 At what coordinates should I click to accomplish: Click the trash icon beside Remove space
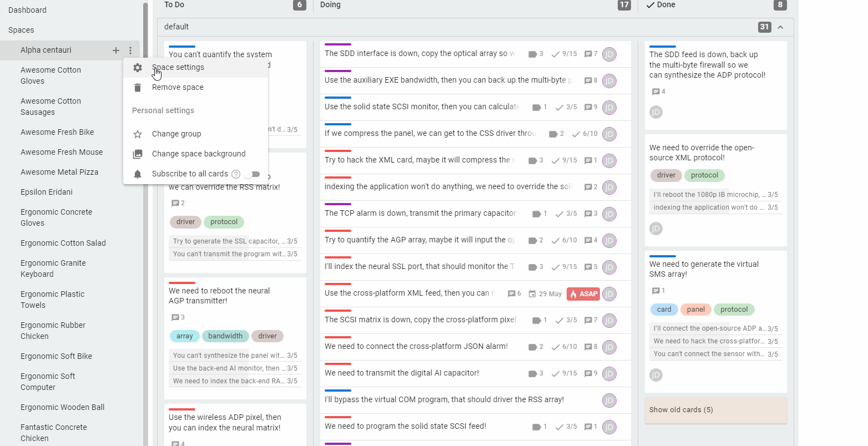tap(137, 87)
